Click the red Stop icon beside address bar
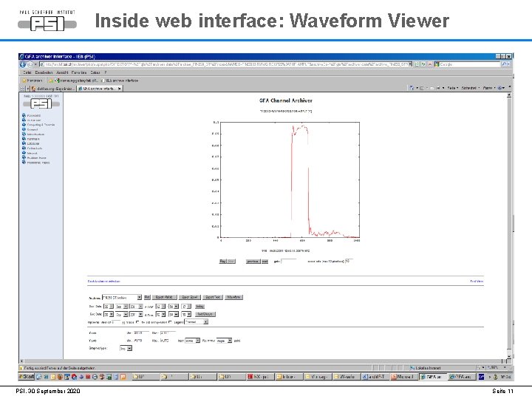532x399 pixels. click(x=429, y=64)
